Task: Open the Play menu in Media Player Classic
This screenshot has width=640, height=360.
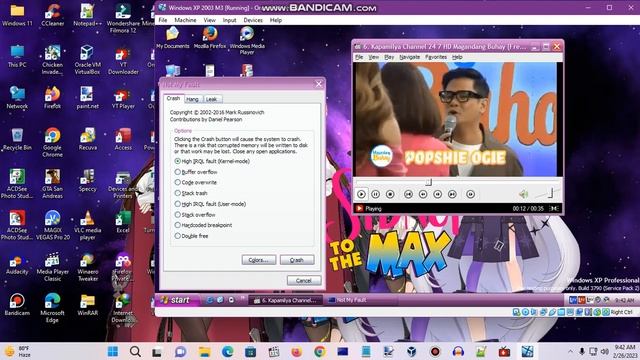Action: pyautogui.click(x=389, y=57)
